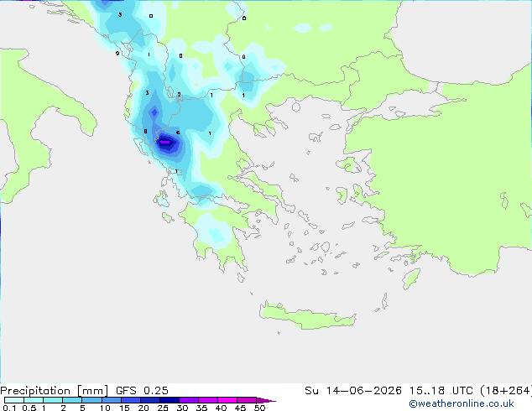Pick the legend swatch between 40 and 45
The width and height of the screenshot is (532, 411).
(227, 400)
